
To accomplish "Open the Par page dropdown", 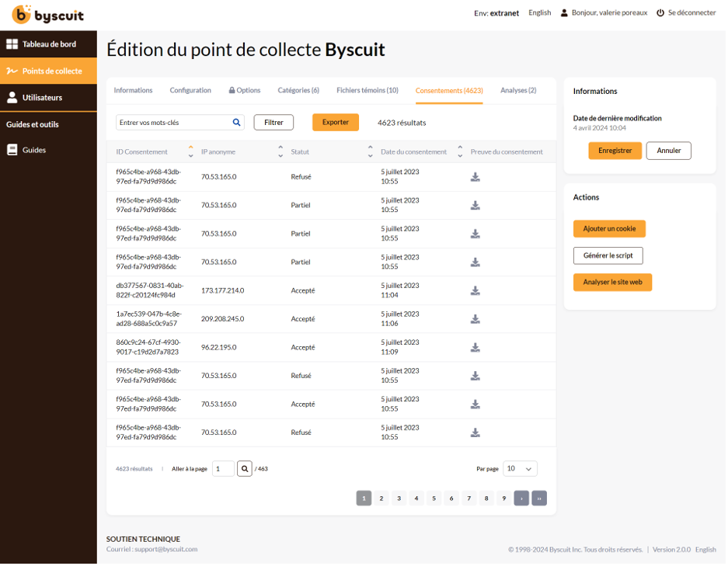I will tap(520, 469).
